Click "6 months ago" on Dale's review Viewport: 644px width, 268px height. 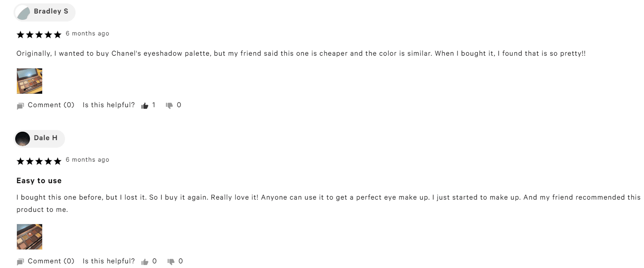pyautogui.click(x=87, y=160)
